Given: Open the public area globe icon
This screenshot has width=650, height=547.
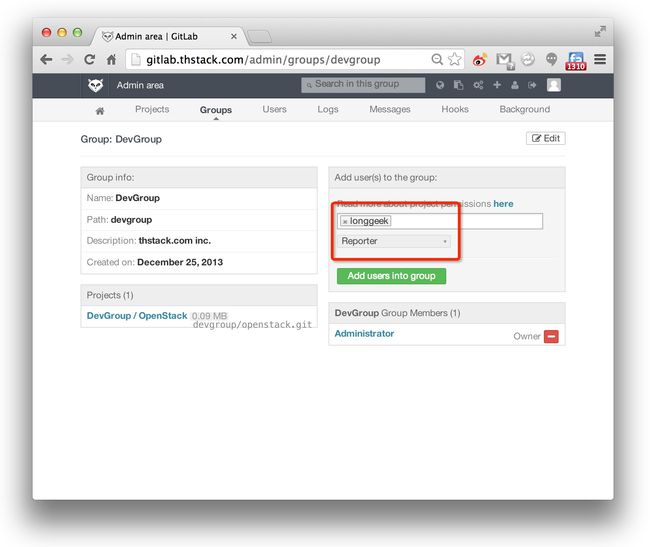Looking at the screenshot, I should (440, 85).
